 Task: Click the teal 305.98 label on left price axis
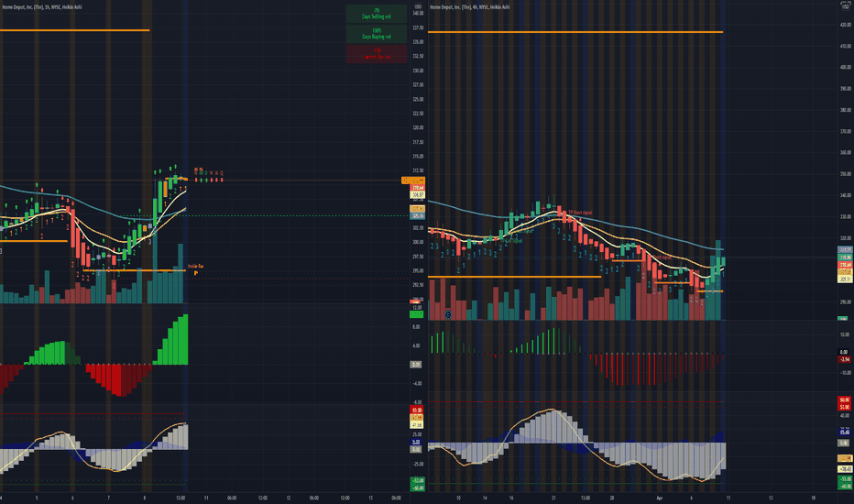[x=417, y=215]
